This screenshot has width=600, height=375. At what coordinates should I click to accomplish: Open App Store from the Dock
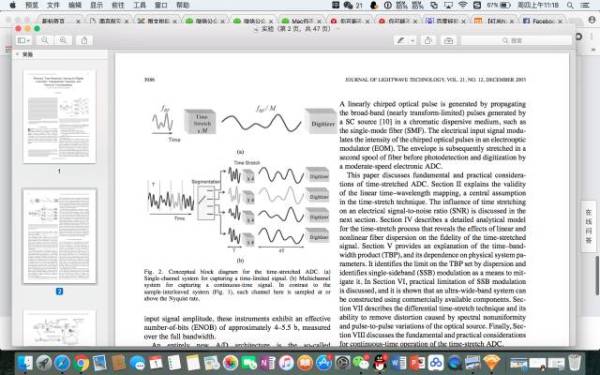(x=324, y=362)
